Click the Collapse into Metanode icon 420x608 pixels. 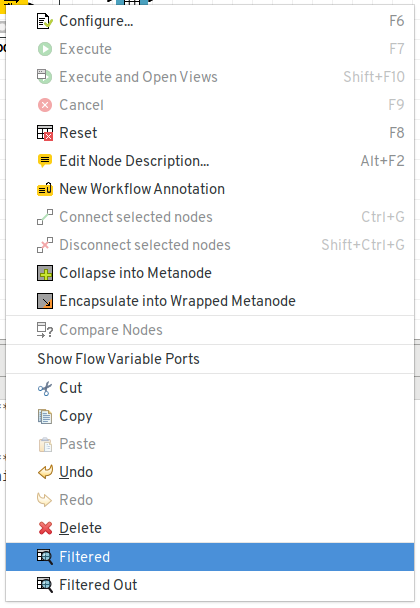pyautogui.click(x=45, y=273)
